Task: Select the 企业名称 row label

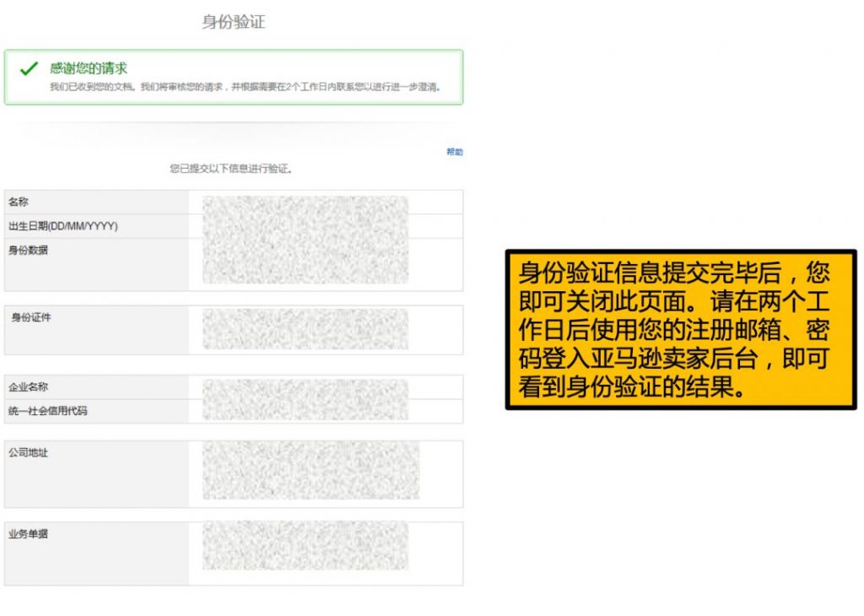Action: (x=28, y=387)
